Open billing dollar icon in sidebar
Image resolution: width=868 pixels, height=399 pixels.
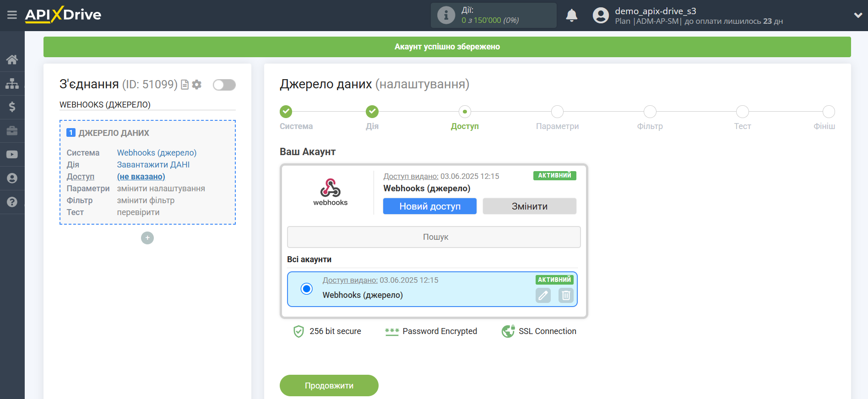(x=12, y=107)
